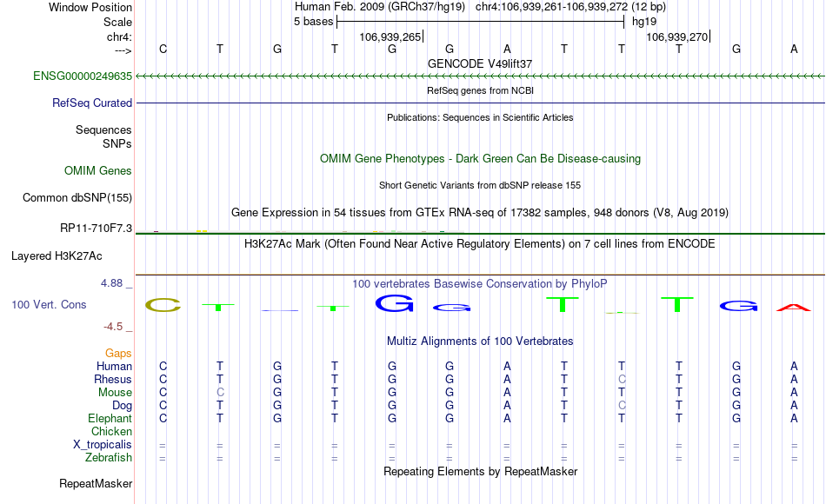This screenshot has height=504, width=826.
Task: Open the RefSeq Curated track label
Action: click(x=91, y=103)
